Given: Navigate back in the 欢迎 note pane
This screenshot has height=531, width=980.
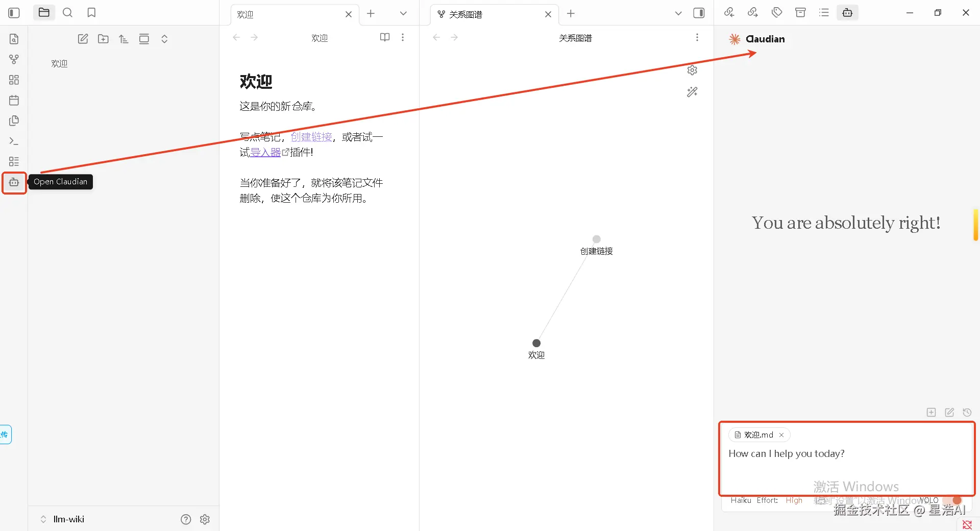Looking at the screenshot, I should click(236, 38).
